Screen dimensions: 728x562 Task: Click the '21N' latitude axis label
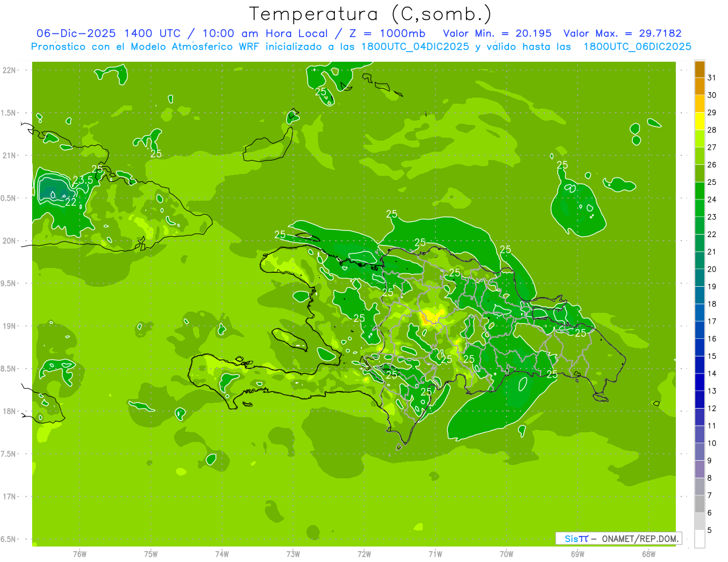(x=10, y=155)
